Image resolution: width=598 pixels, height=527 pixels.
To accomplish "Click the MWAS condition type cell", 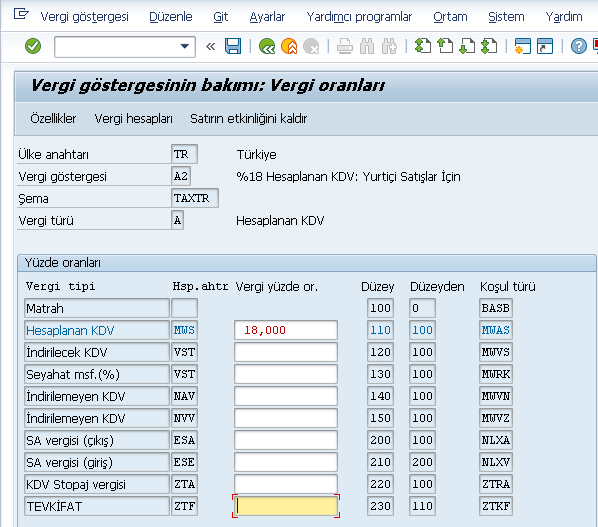I will [x=495, y=330].
